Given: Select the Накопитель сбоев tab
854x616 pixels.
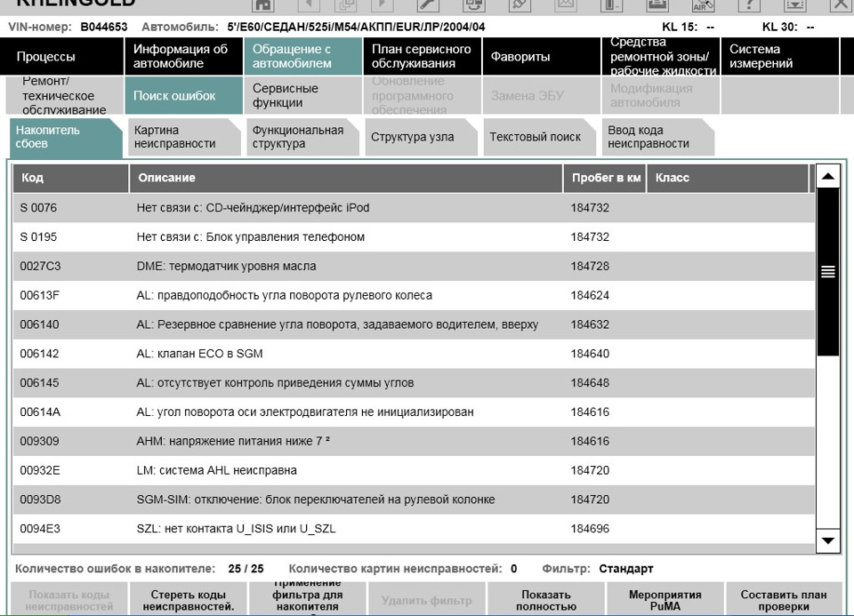Looking at the screenshot, I should pos(66,137).
